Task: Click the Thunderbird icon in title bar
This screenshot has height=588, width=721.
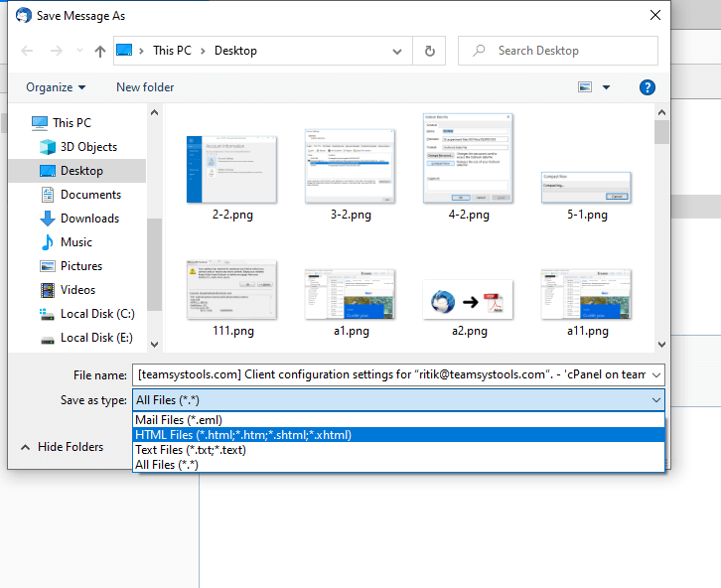Action: (x=24, y=15)
